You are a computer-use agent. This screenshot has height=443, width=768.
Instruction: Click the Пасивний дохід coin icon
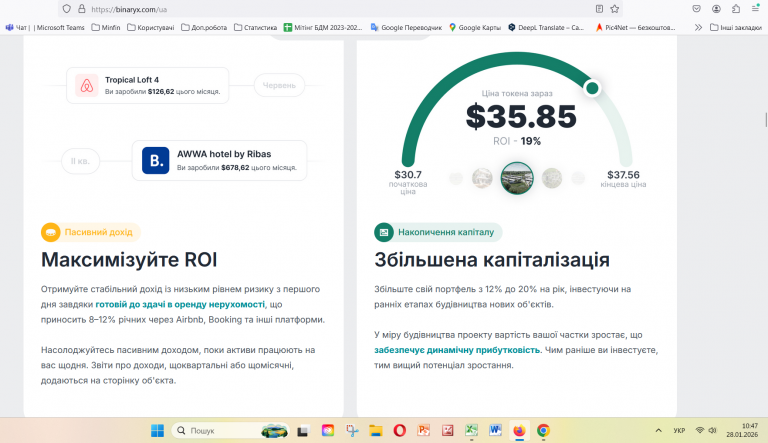(50, 232)
